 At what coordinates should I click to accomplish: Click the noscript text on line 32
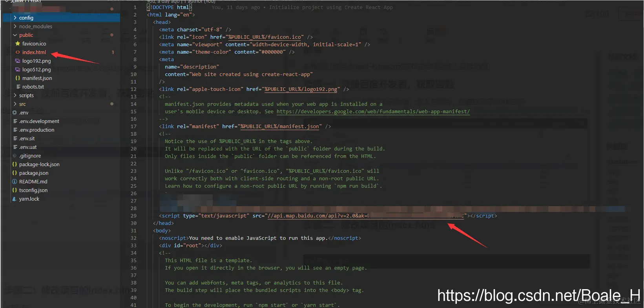tap(258, 238)
